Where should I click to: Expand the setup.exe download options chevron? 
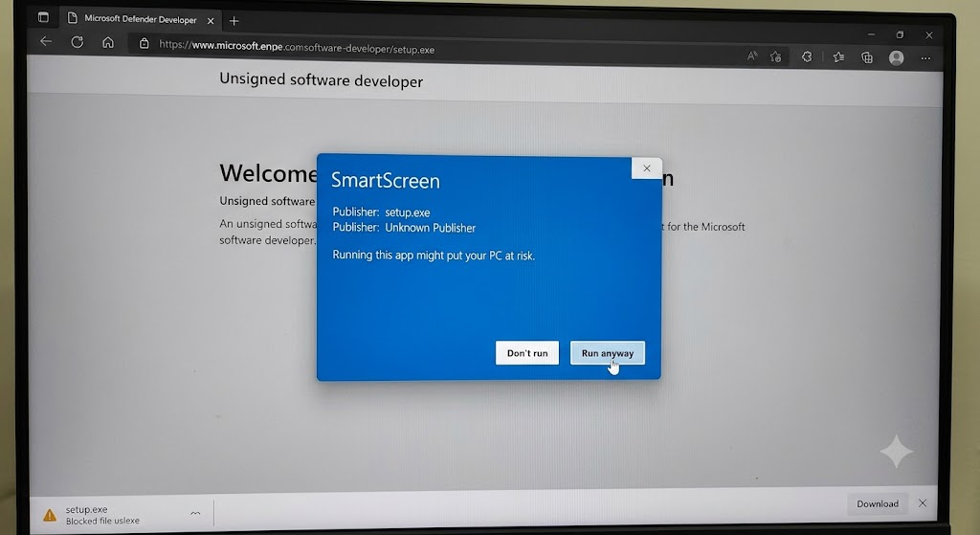pyautogui.click(x=195, y=513)
